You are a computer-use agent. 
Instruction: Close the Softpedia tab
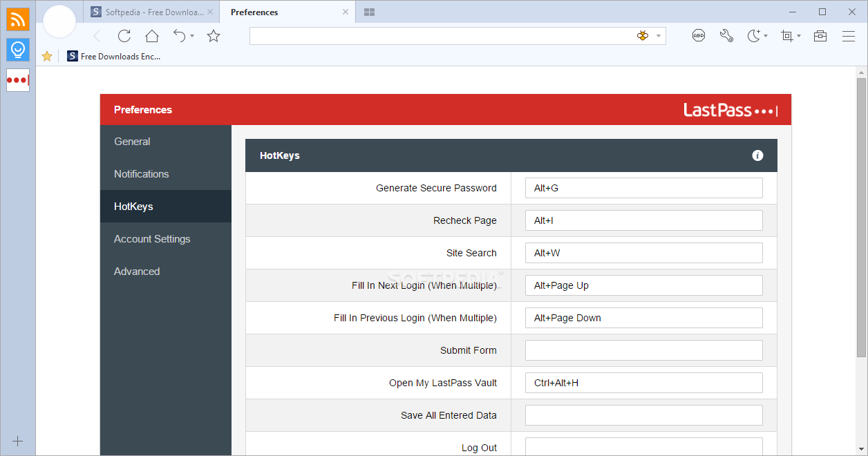pyautogui.click(x=210, y=12)
